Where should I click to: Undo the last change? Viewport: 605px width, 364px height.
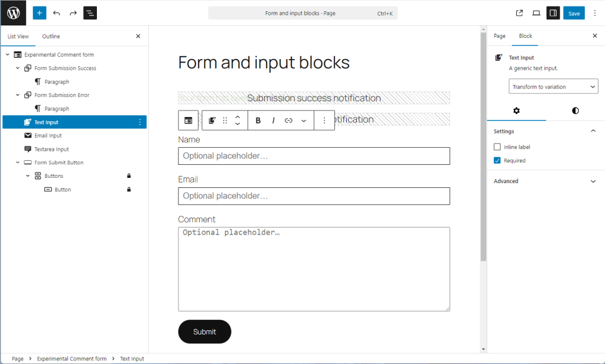pyautogui.click(x=56, y=12)
